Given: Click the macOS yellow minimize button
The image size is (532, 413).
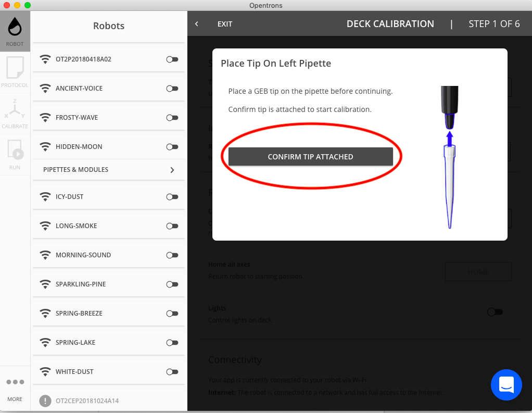Looking at the screenshot, I should tap(17, 5).
